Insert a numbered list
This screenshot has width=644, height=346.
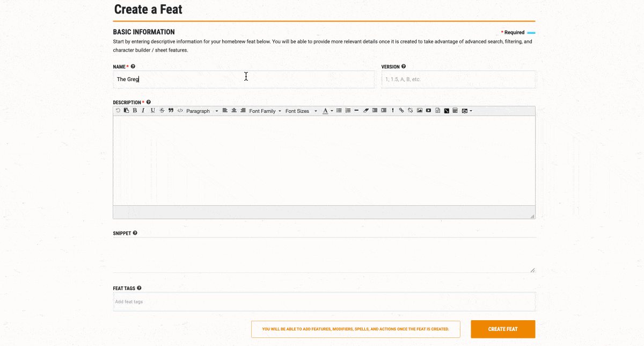[348, 111]
